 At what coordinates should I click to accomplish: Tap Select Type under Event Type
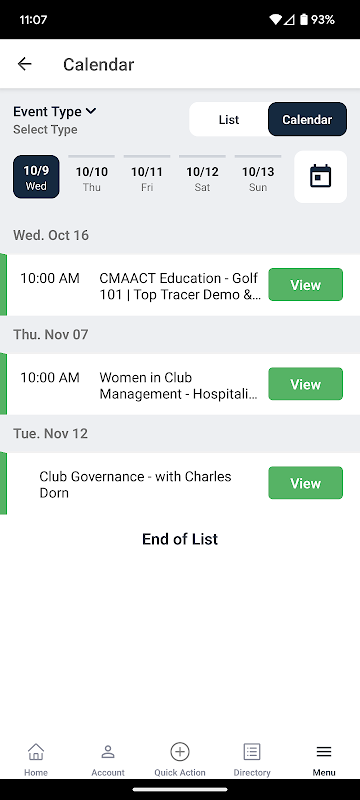[45, 130]
